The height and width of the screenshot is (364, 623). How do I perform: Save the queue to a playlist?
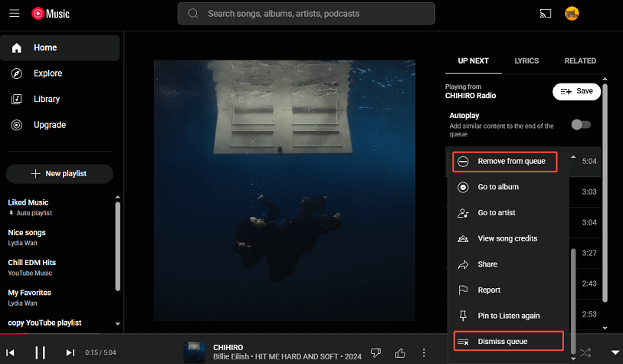(576, 91)
